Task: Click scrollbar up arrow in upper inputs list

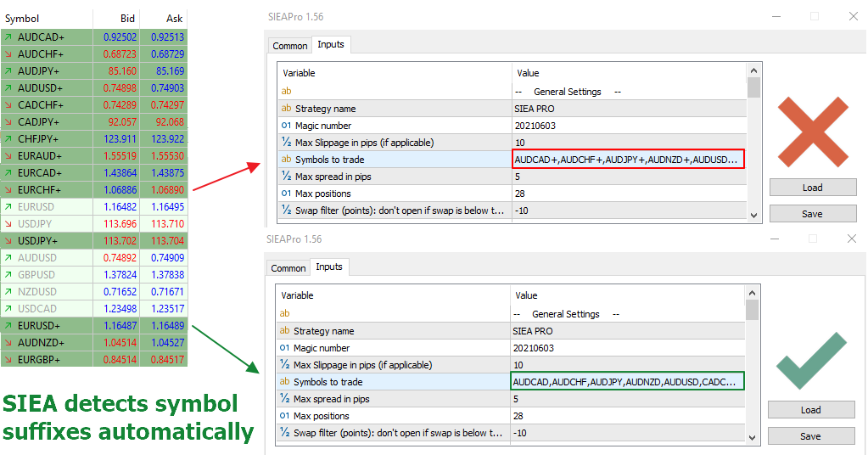Action: (753, 70)
